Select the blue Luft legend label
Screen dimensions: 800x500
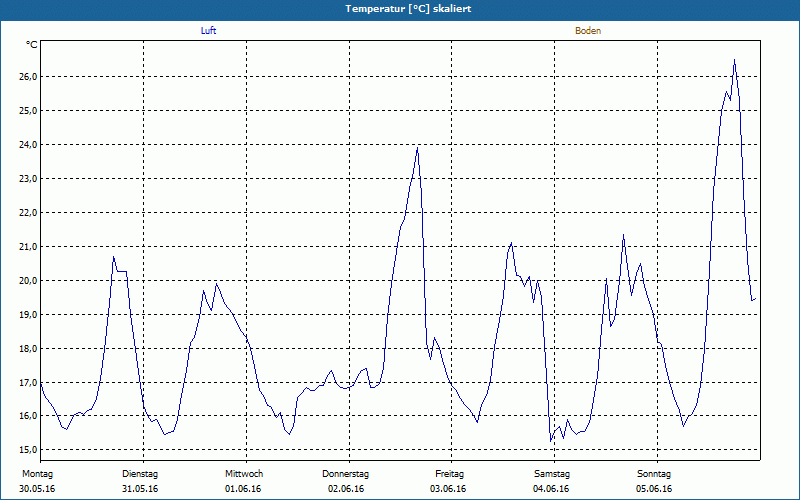pos(208,31)
